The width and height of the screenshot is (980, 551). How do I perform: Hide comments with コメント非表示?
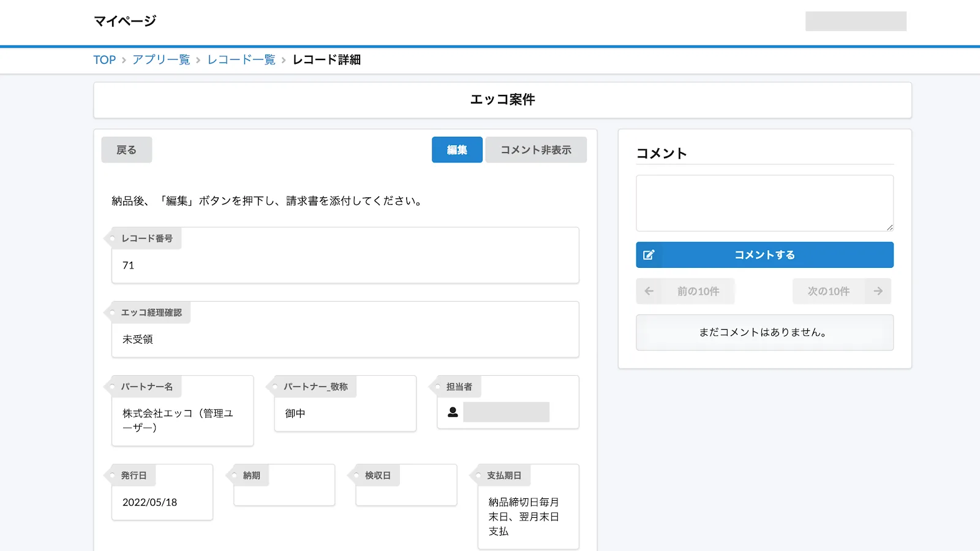point(536,150)
